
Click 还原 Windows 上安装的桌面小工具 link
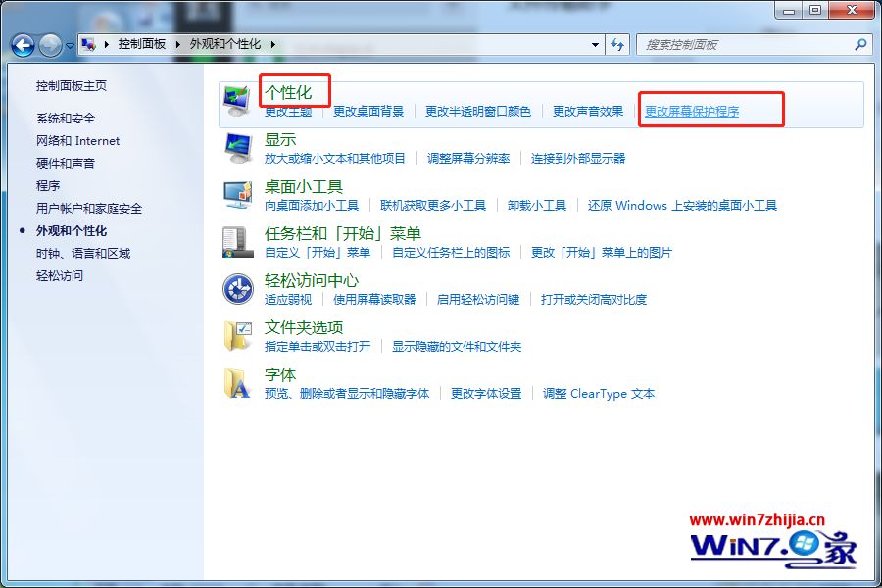(x=682, y=206)
